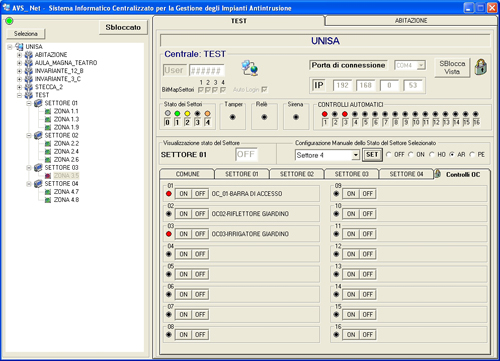
Task: Click the ZONA 3.5 zone icon
Action: point(48,176)
